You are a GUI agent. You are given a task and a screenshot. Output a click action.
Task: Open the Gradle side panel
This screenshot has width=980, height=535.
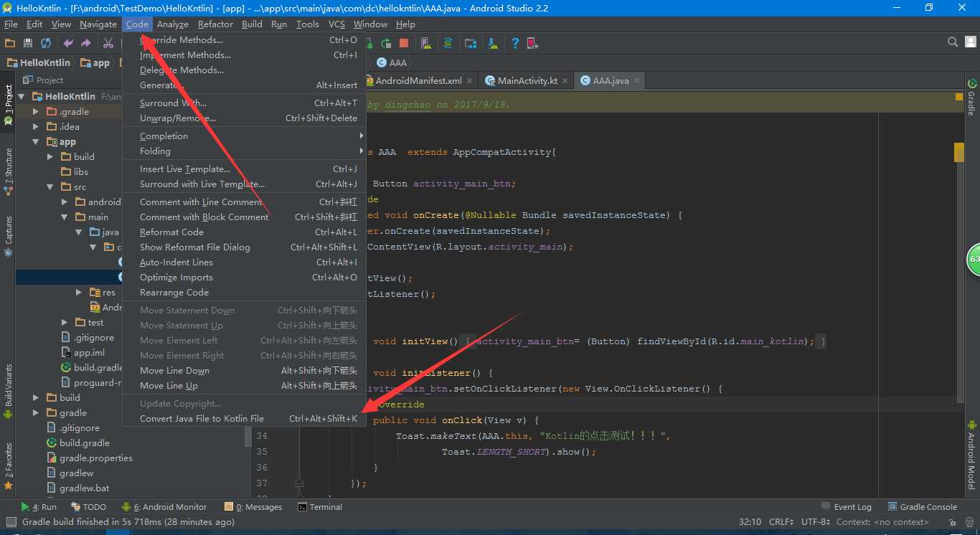(x=971, y=97)
